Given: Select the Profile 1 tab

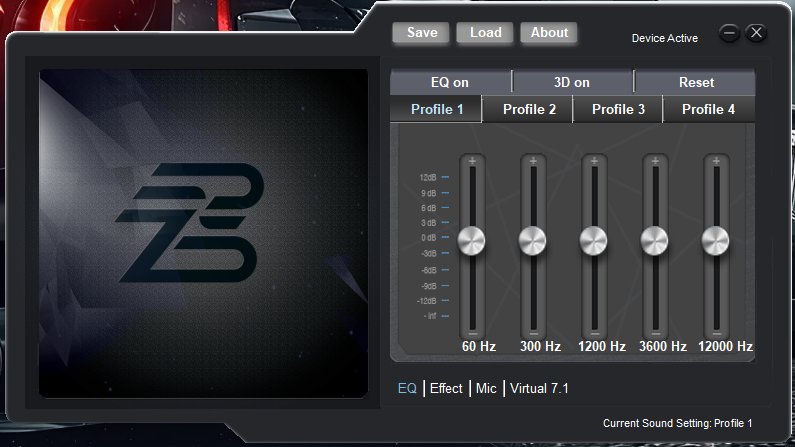Looking at the screenshot, I should (436, 109).
